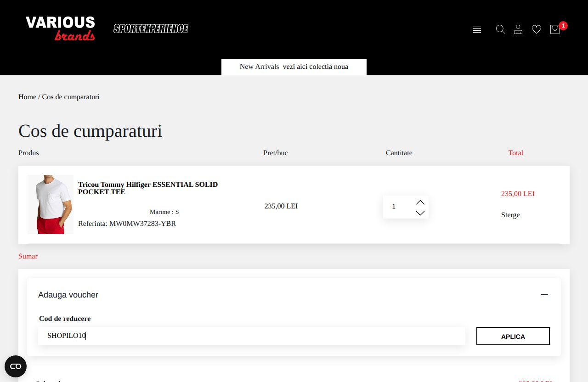588x382 pixels.
Task: Open the user account icon
Action: (x=518, y=29)
